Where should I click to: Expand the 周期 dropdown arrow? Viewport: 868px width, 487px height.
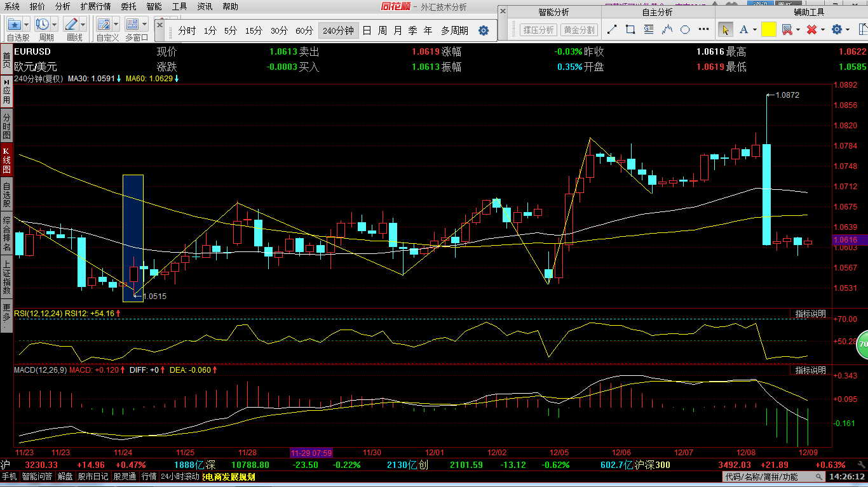tap(54, 24)
